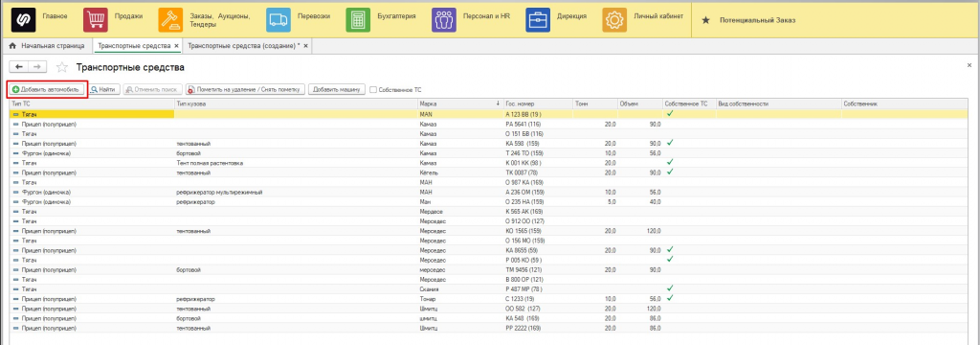
Task: Click the application logo icon at top-left
Action: pyautogui.click(x=23, y=19)
